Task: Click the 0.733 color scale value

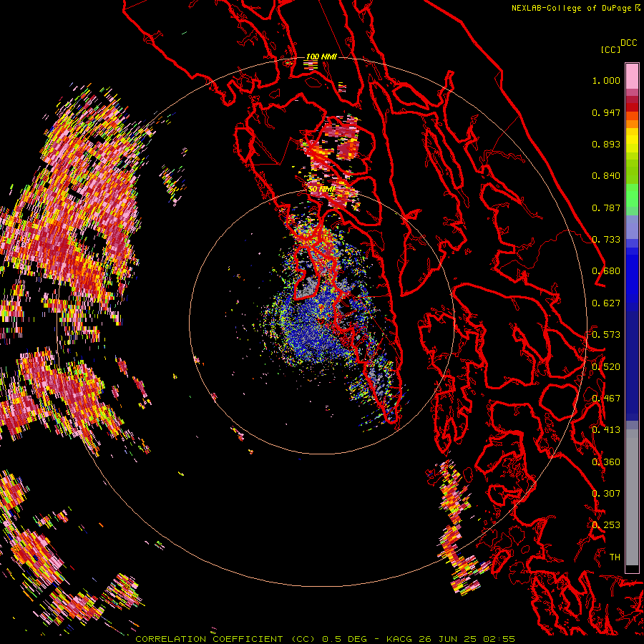Action: (606, 240)
